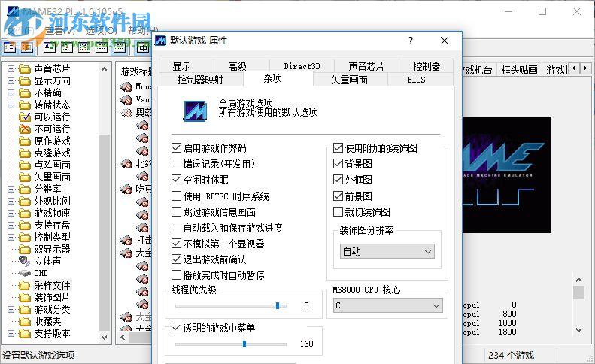Select the list view toolbar icon

[84, 47]
